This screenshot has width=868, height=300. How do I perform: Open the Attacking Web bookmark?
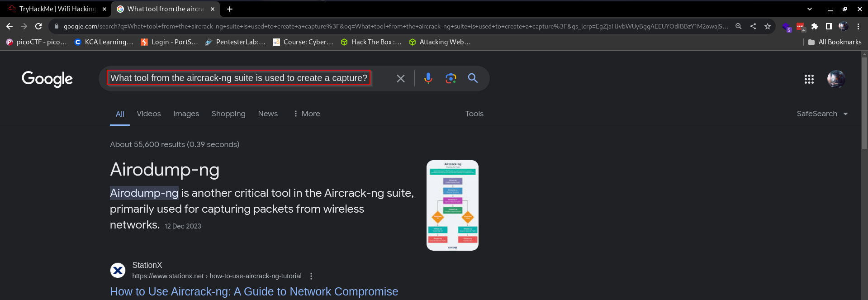[440, 42]
